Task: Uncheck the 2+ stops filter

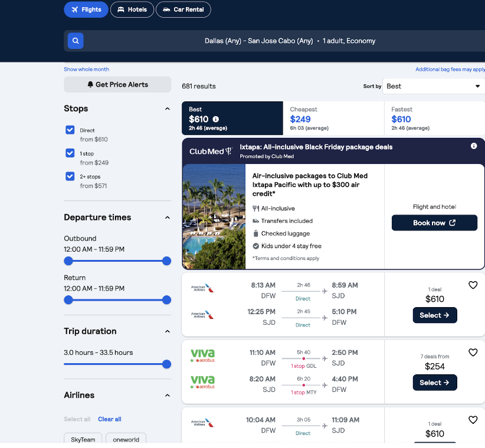Action: pyautogui.click(x=70, y=176)
